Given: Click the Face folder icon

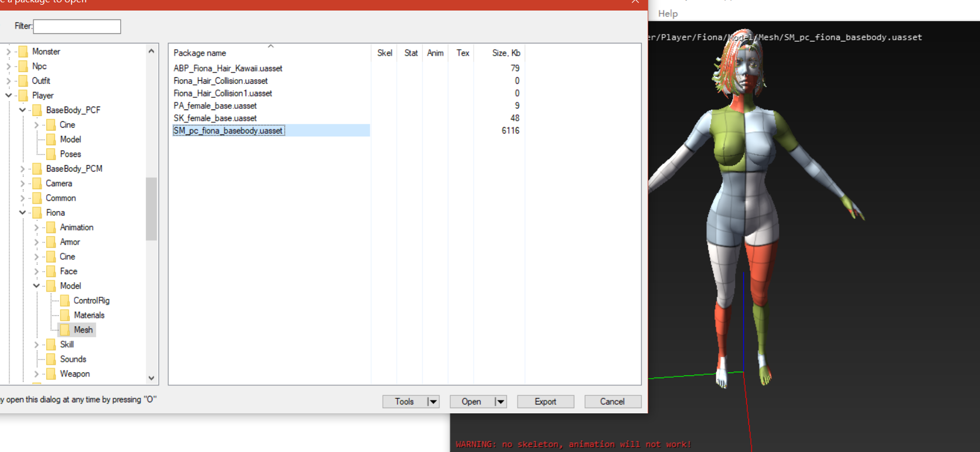Looking at the screenshot, I should [x=52, y=271].
